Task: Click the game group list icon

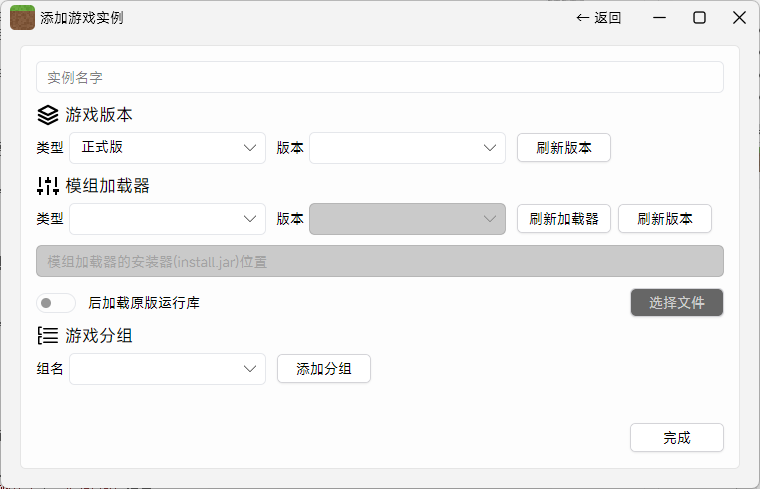Action: point(48,335)
